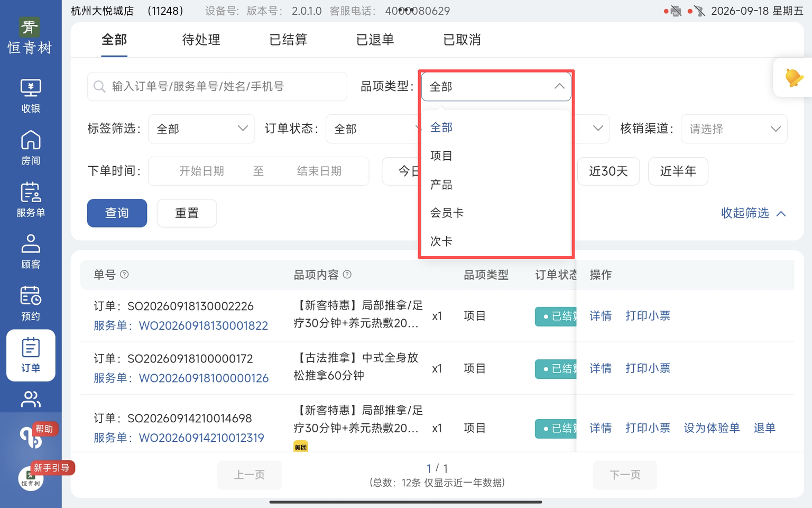Click the printer status icon
This screenshot has height=508, width=812.
click(676, 11)
